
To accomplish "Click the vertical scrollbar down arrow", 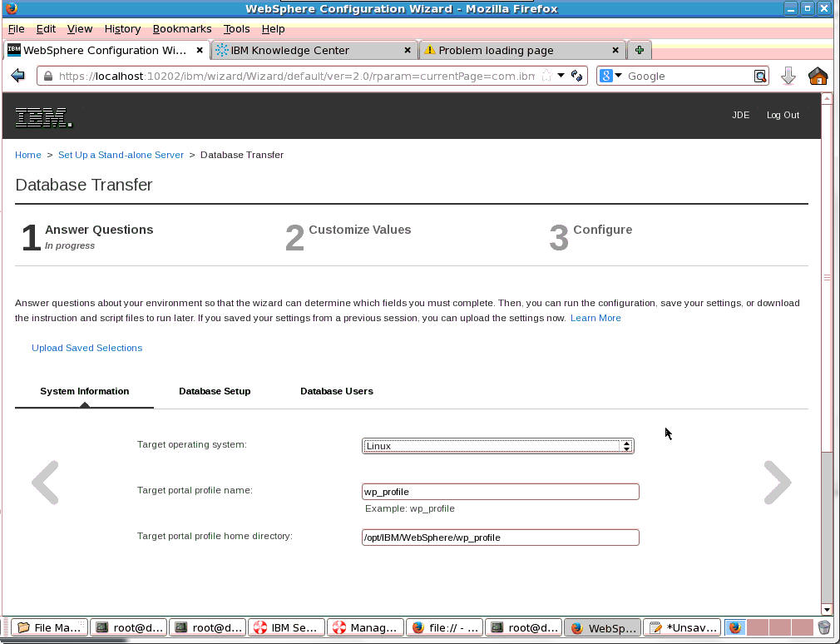I will (x=827, y=610).
